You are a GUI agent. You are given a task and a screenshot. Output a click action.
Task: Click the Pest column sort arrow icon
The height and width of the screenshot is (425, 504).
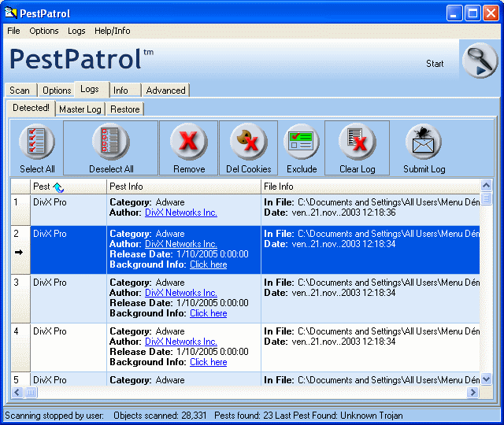click(58, 187)
